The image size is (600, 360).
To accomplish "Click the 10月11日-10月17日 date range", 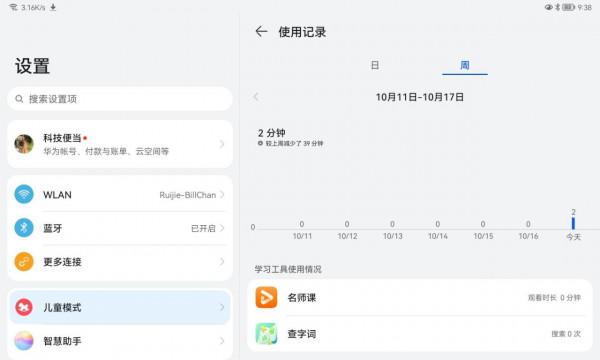I will [x=420, y=97].
